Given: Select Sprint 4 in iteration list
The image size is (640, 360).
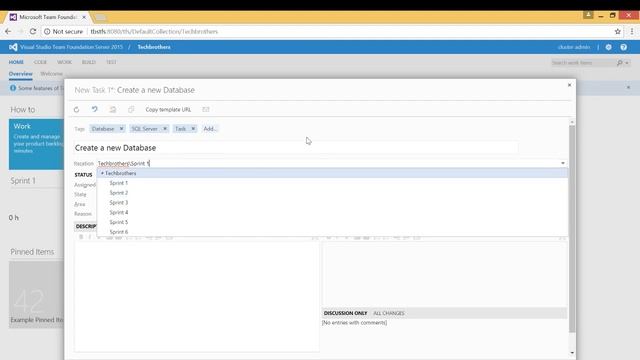Looking at the screenshot, I should 118,212.
